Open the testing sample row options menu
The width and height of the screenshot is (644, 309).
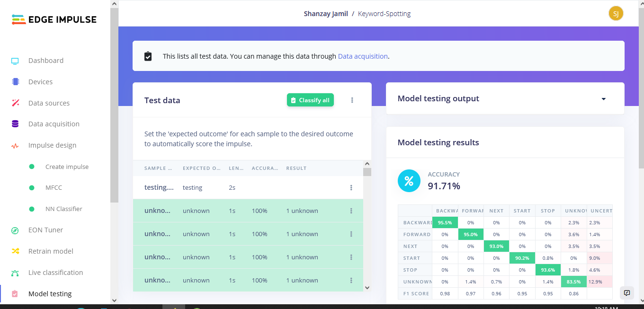pyautogui.click(x=351, y=188)
